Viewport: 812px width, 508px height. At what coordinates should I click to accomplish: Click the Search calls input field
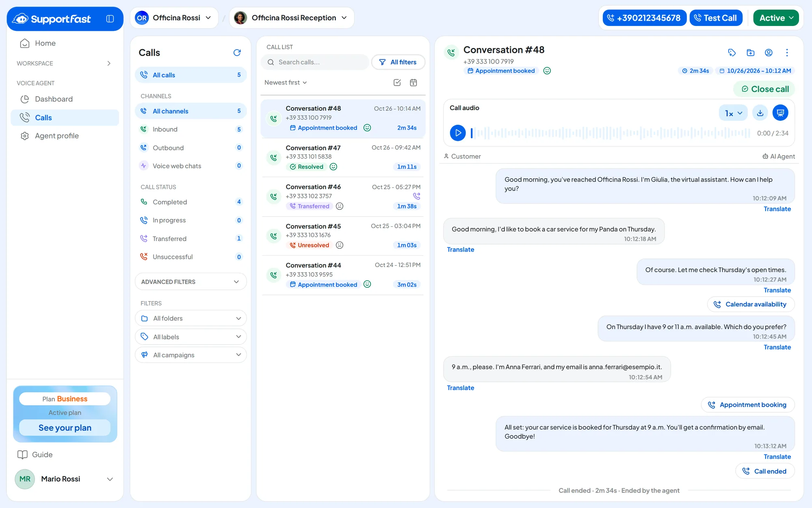tap(315, 62)
